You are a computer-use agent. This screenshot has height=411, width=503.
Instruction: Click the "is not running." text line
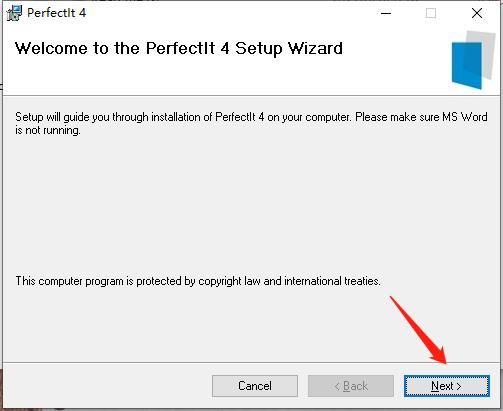pyautogui.click(x=48, y=130)
